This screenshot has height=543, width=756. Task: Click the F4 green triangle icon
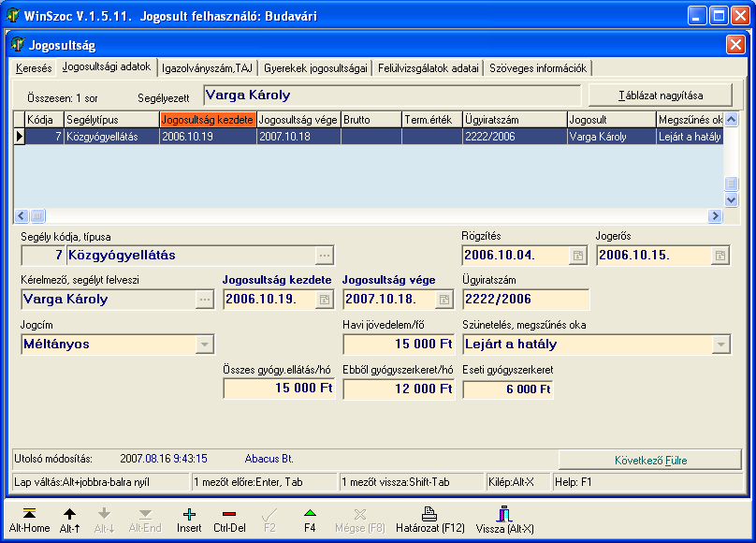point(310,514)
